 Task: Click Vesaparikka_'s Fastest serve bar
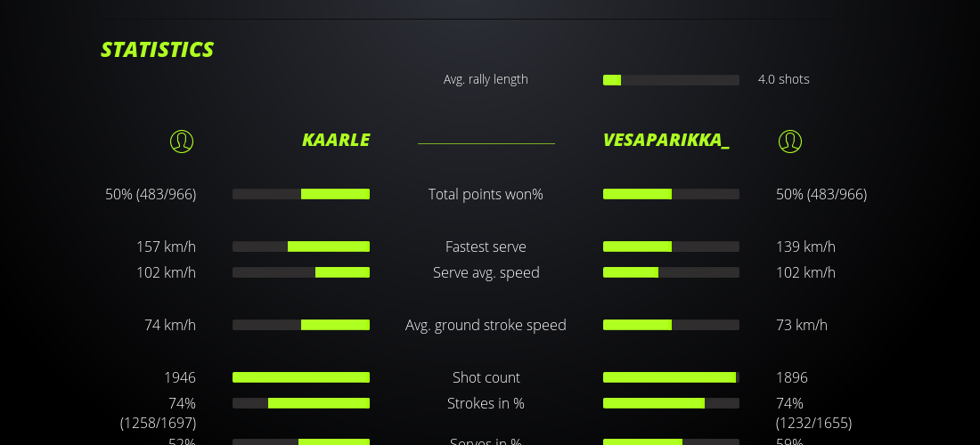click(x=671, y=247)
